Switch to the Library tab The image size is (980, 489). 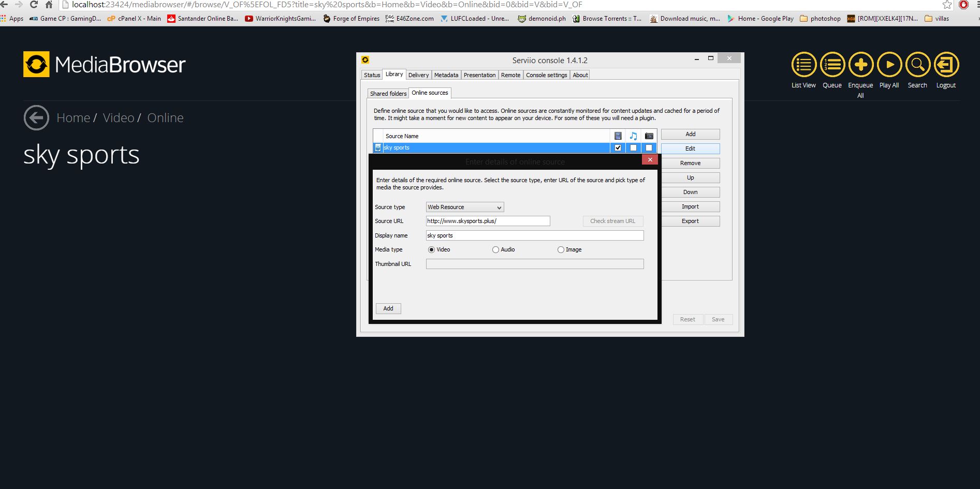(394, 75)
